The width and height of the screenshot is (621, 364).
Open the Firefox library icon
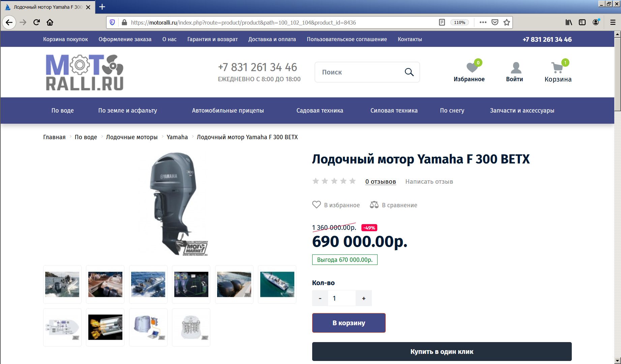(569, 23)
